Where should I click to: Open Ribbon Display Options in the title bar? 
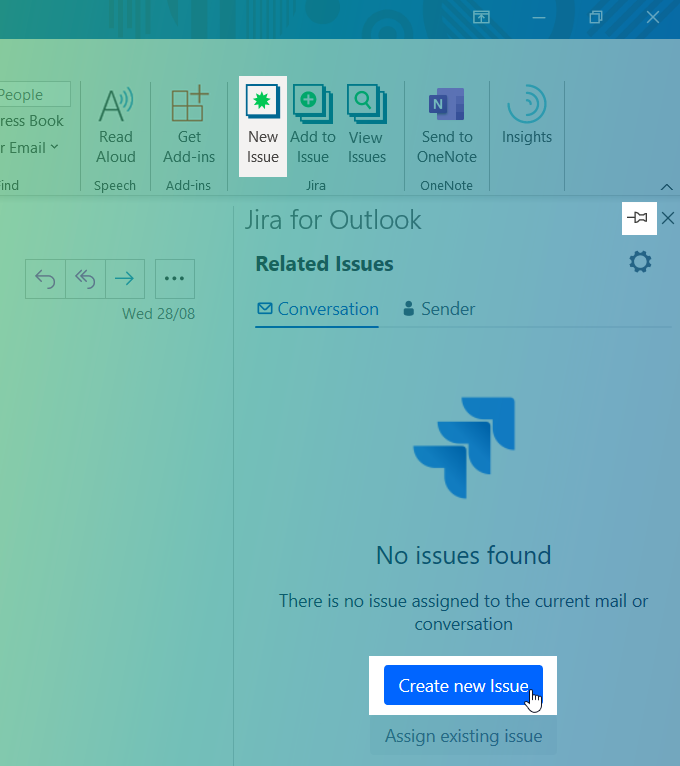point(482,17)
